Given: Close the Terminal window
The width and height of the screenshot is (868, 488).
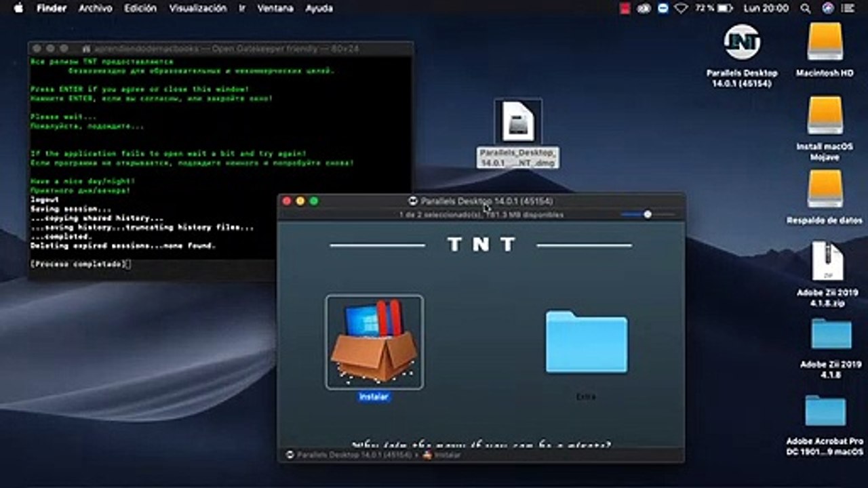Looking at the screenshot, I should click(37, 49).
